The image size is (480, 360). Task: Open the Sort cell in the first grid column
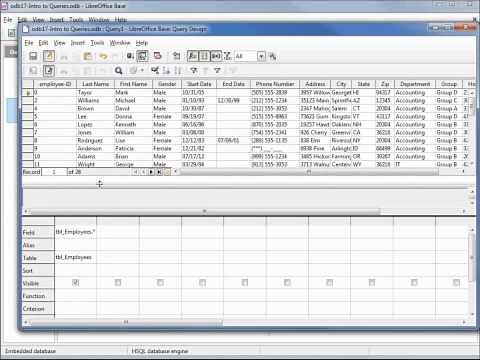click(x=76, y=270)
